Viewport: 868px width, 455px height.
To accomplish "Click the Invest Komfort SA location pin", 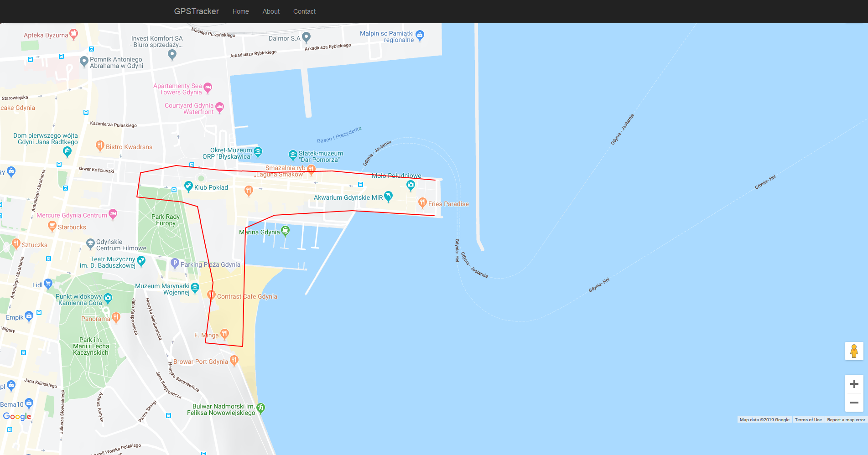I will (172, 55).
